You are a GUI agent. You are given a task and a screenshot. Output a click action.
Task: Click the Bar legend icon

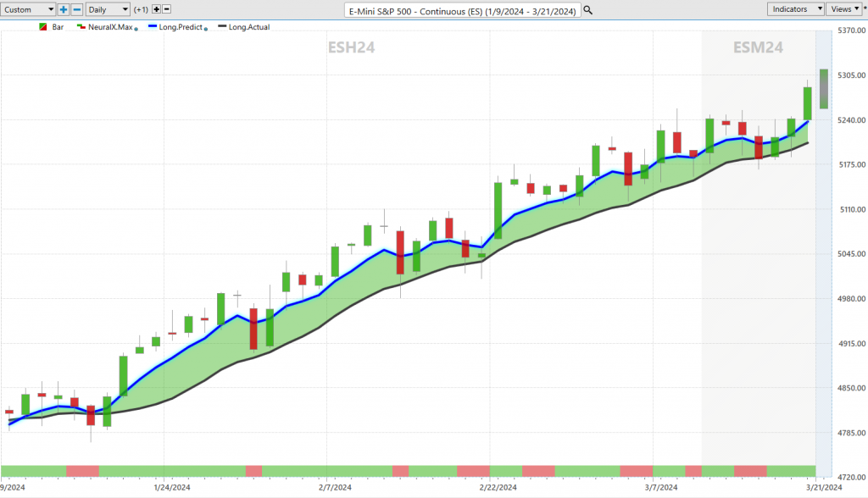pyautogui.click(x=43, y=27)
